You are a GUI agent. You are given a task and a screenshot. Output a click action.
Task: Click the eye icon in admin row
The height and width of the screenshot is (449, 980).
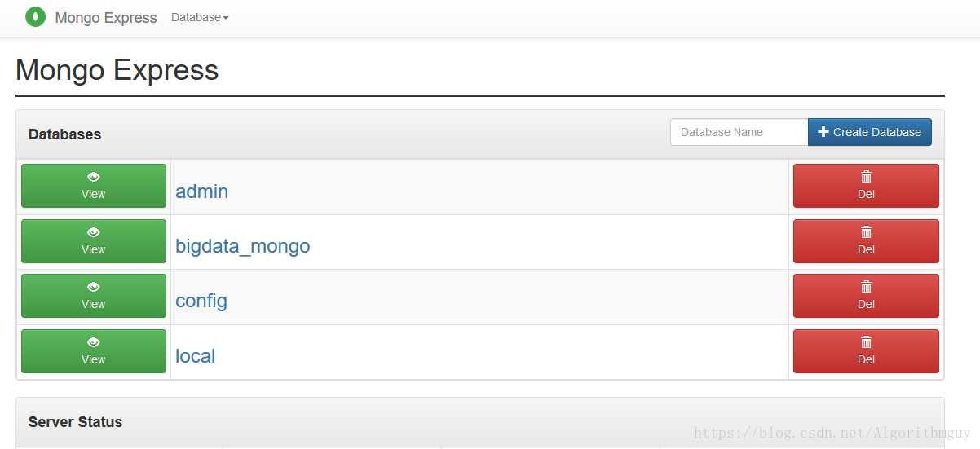click(94, 177)
